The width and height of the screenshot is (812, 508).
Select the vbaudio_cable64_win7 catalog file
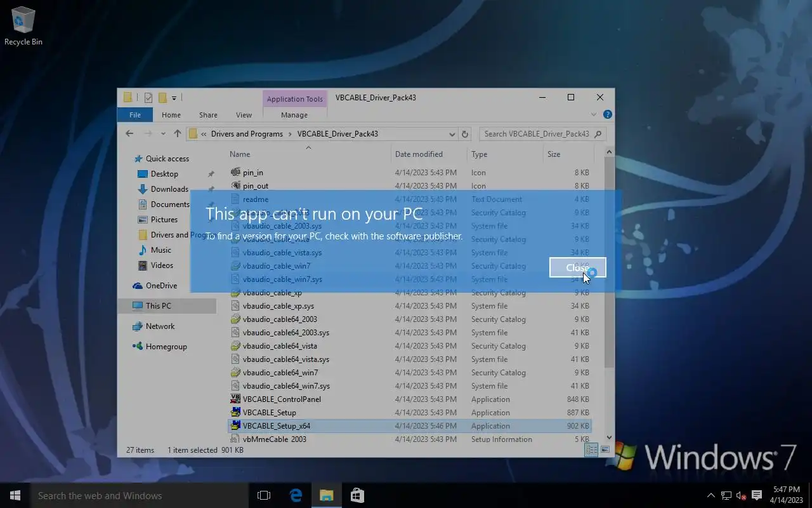pos(409,373)
